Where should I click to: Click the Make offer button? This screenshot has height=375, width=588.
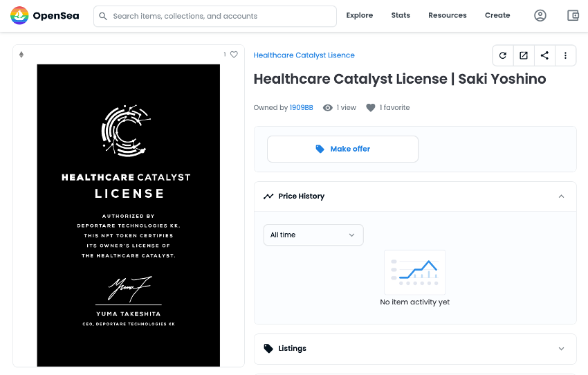tap(342, 149)
